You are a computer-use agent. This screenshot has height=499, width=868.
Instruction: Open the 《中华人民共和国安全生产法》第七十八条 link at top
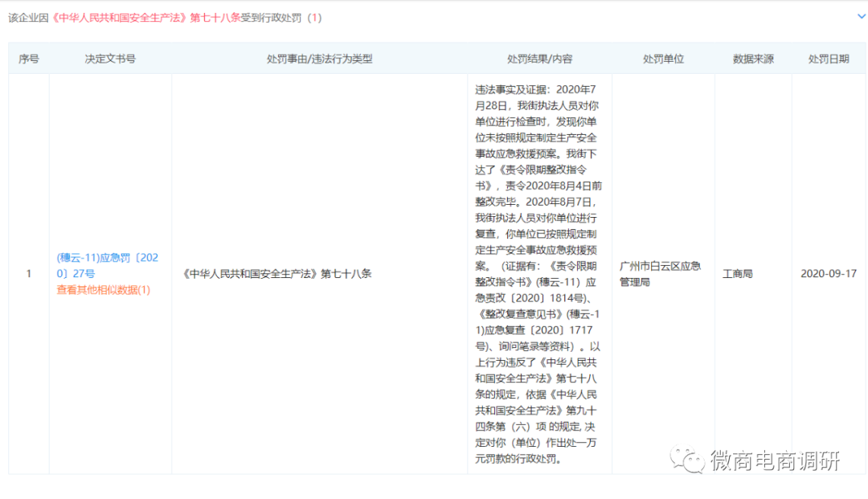tap(145, 17)
